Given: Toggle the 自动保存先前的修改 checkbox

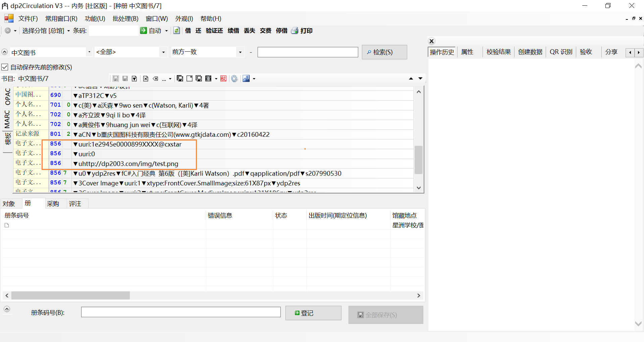Looking at the screenshot, I should [x=5, y=67].
